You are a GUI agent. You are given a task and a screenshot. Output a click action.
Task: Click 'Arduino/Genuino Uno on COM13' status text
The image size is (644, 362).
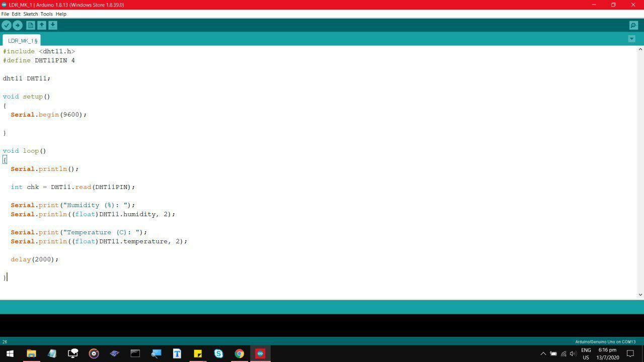(x=605, y=342)
